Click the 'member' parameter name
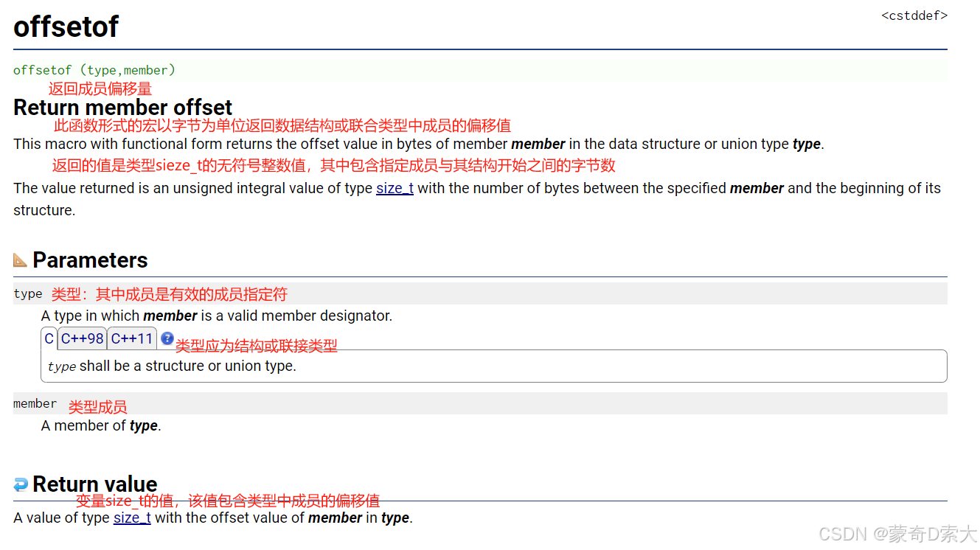 pyautogui.click(x=35, y=403)
